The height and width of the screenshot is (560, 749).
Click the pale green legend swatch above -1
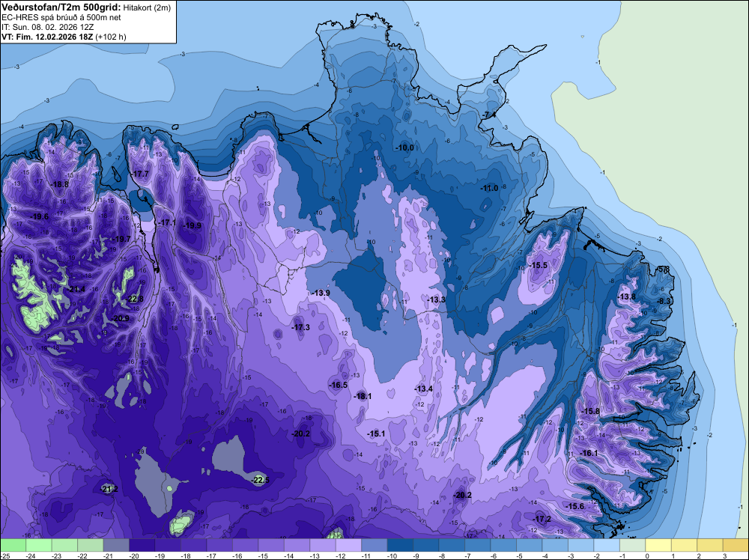[632, 545]
